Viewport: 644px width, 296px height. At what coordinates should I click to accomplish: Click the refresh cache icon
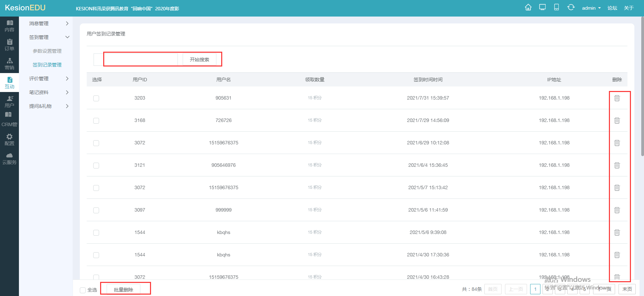tap(571, 8)
